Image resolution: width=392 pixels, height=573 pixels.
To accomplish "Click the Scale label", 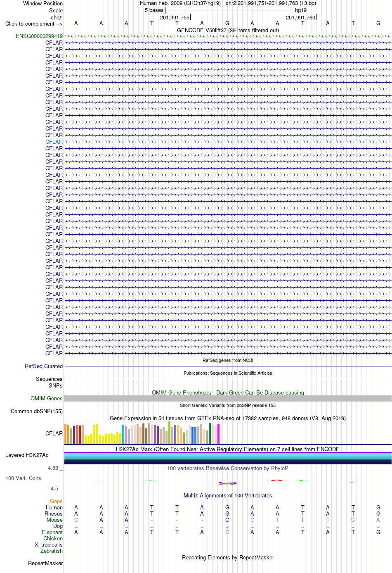I will point(56,10).
